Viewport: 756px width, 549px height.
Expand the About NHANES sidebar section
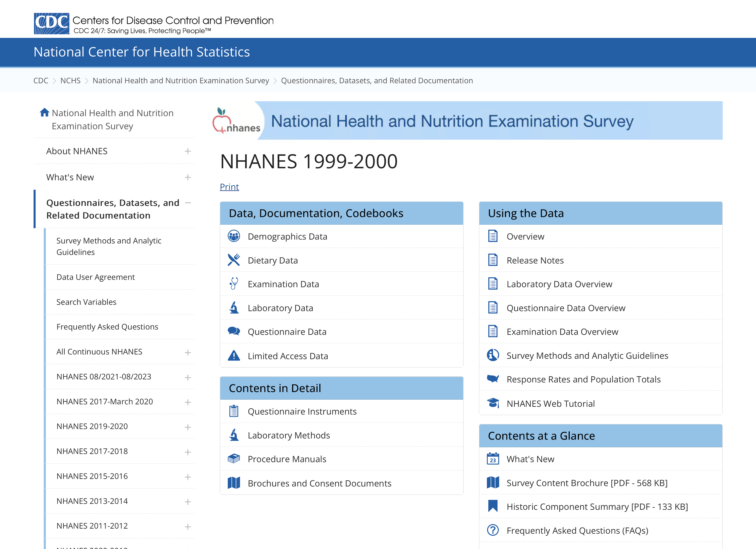point(188,151)
